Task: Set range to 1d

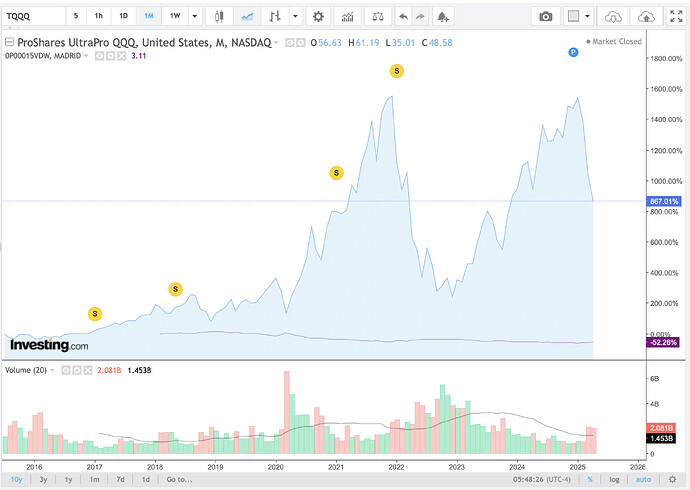Action: coord(146,479)
